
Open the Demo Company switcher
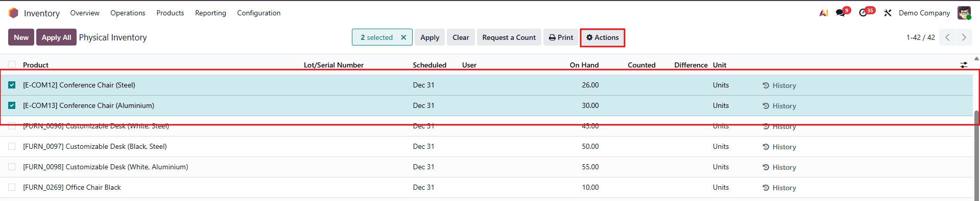coord(924,13)
